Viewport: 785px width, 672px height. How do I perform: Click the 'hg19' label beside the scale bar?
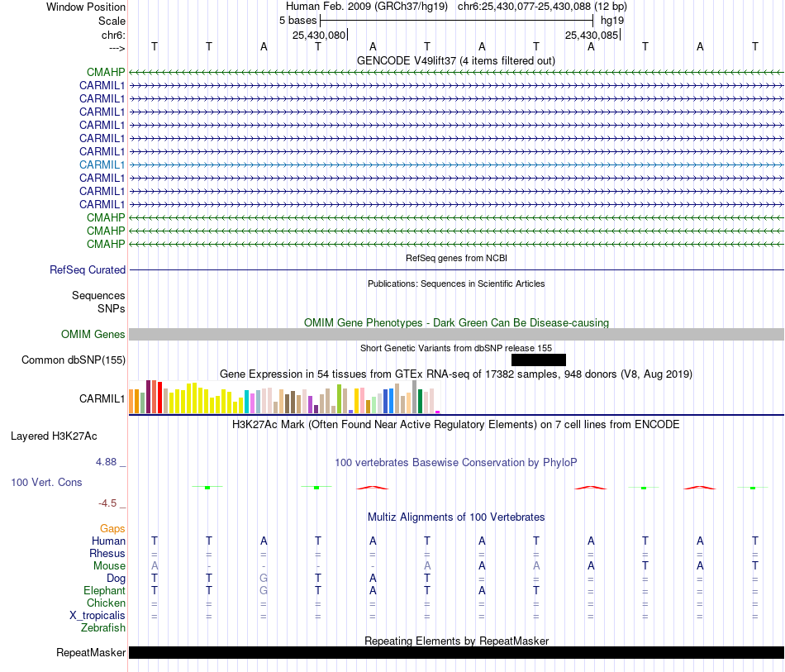[x=612, y=21]
